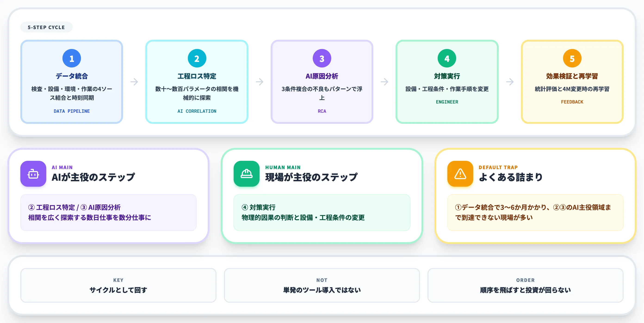The image size is (644, 323).
Task: Click the 効果検証と再学習 card title
Action: (x=572, y=76)
